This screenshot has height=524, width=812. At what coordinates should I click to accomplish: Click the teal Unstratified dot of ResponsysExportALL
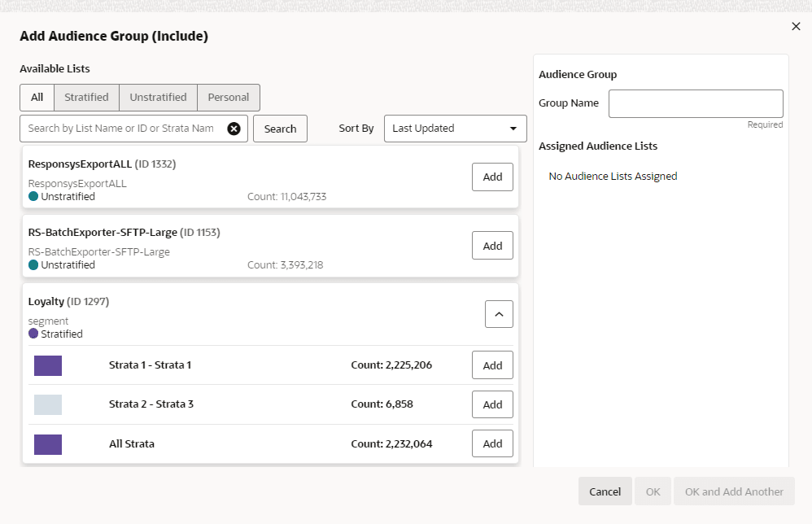pos(33,196)
